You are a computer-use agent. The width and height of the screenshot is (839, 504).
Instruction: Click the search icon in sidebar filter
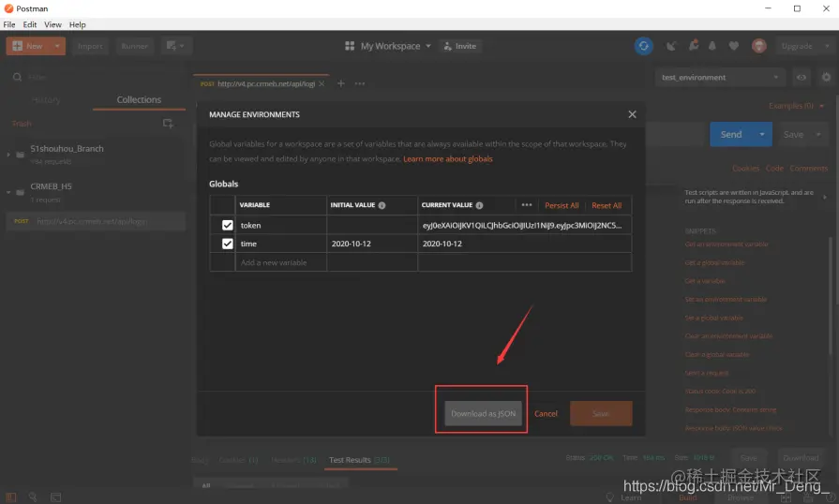point(17,77)
